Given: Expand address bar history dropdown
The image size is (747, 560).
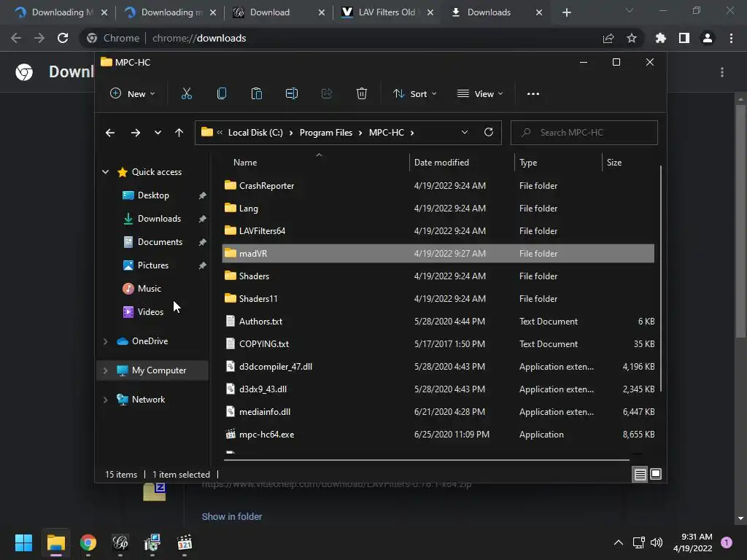Looking at the screenshot, I should point(465,133).
